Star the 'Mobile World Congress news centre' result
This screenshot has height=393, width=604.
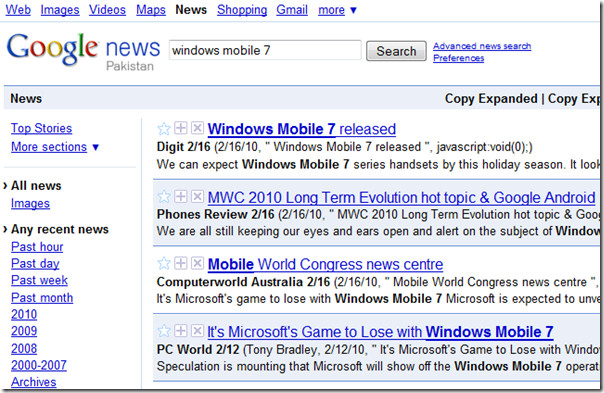[164, 264]
